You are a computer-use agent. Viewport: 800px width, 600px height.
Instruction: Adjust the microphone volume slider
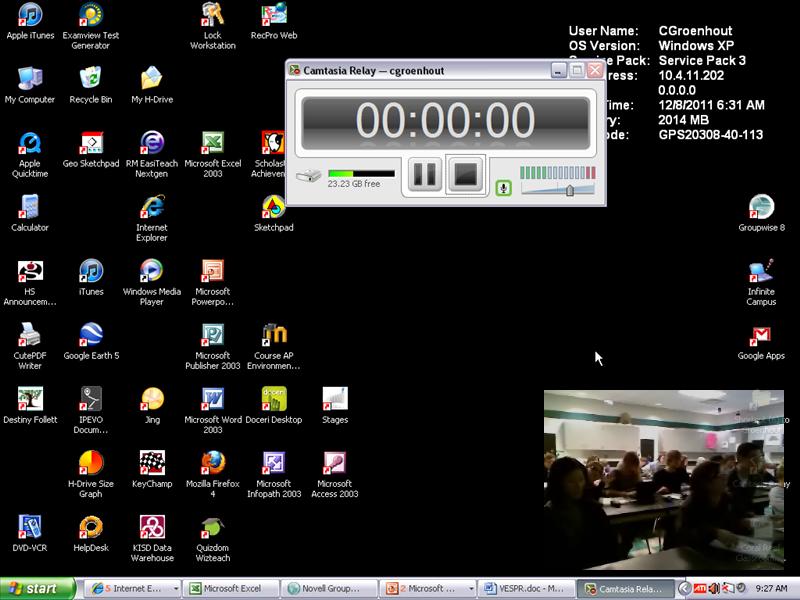click(x=570, y=190)
